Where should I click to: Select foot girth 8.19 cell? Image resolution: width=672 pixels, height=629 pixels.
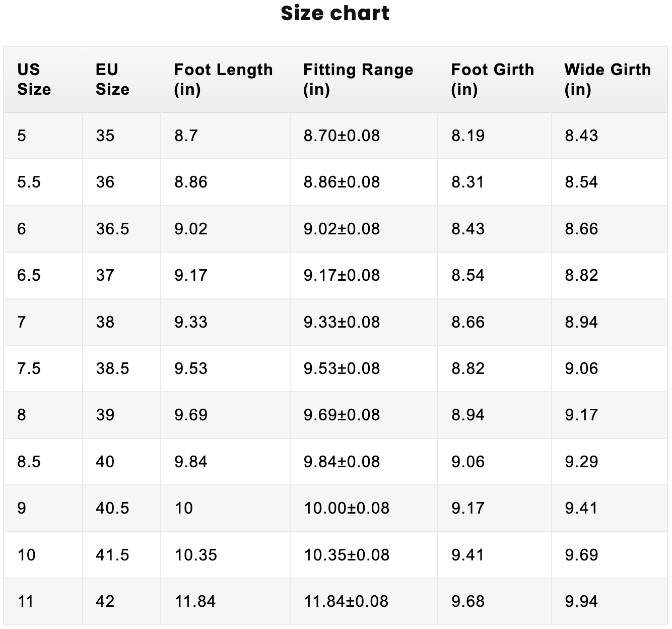(x=467, y=136)
